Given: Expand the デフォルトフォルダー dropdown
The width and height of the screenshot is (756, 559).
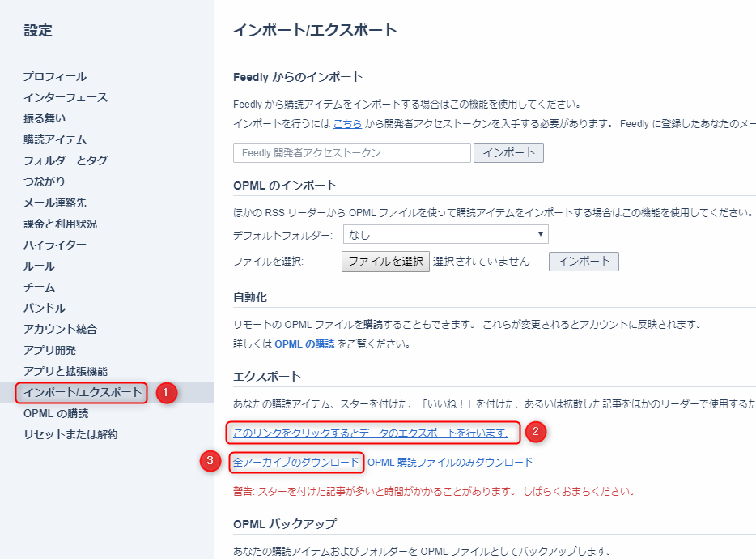Looking at the screenshot, I should coord(446,235).
